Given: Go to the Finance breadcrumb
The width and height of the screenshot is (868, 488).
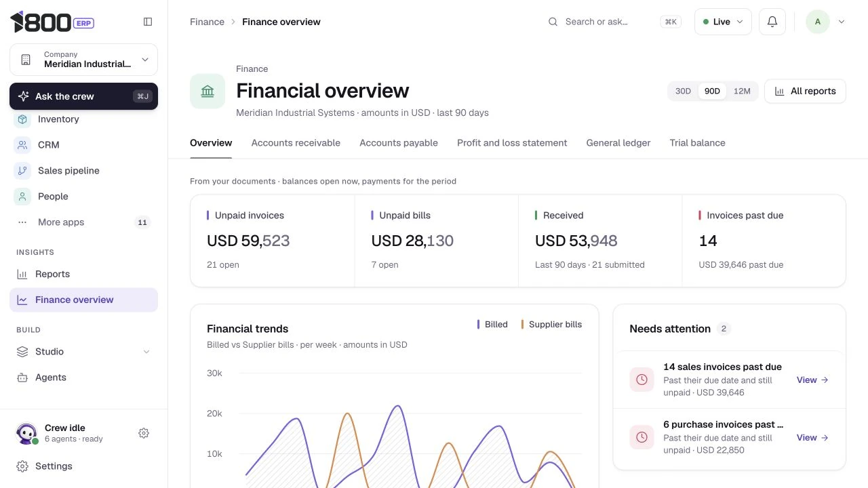Looking at the screenshot, I should [207, 22].
